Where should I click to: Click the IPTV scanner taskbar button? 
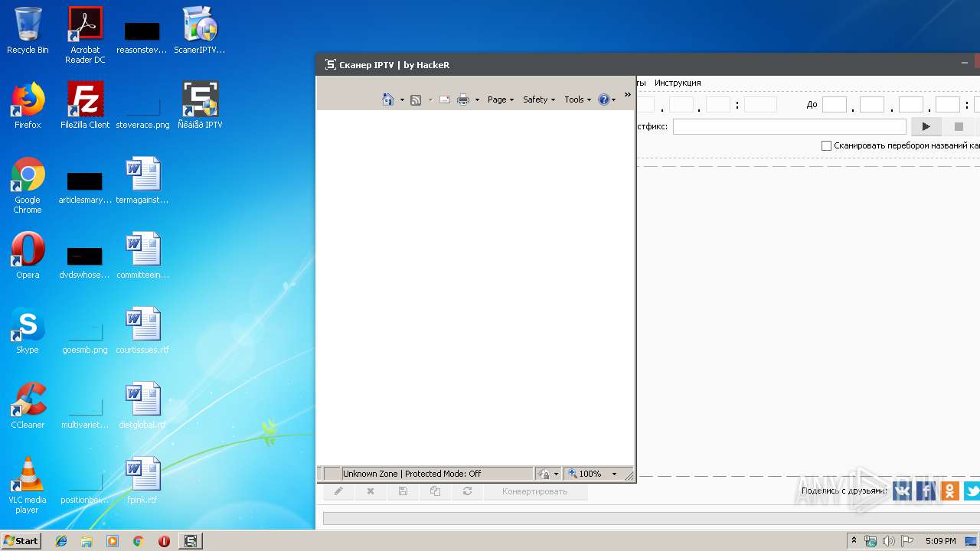coord(191,541)
